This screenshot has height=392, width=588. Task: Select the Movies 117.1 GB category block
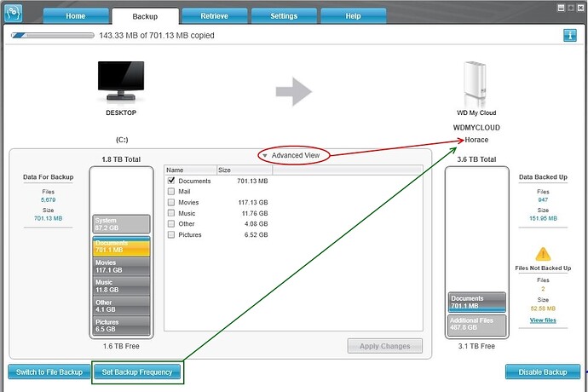point(121,267)
